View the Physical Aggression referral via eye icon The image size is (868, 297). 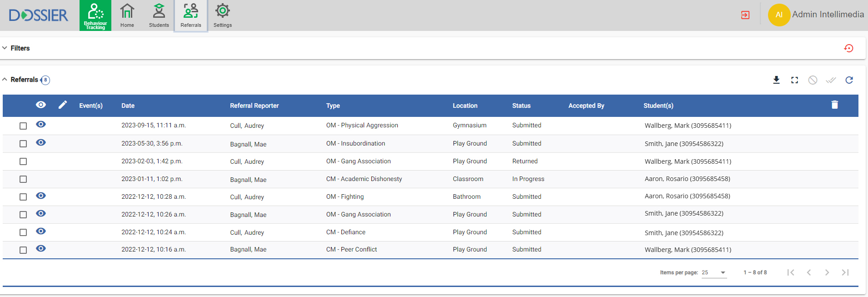41,125
